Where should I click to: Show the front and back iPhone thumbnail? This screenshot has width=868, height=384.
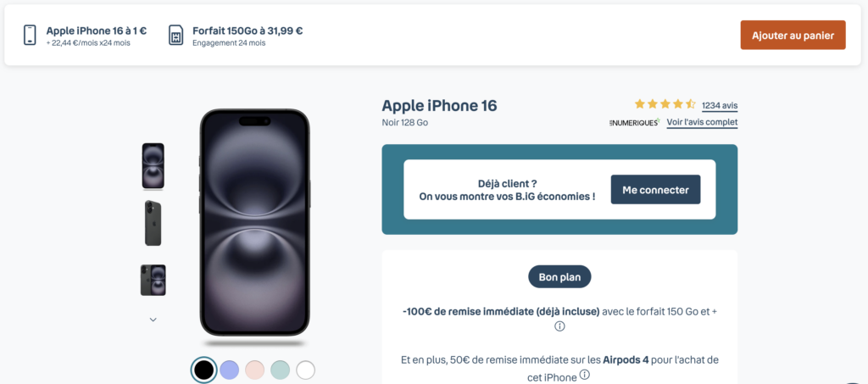coord(153,280)
